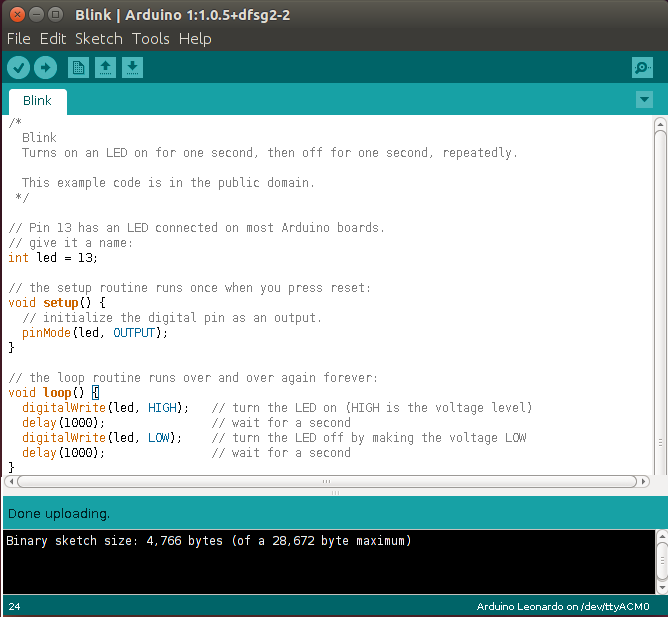Click the horizontal scrollbar left arrow
The image size is (668, 617).
coord(11,481)
